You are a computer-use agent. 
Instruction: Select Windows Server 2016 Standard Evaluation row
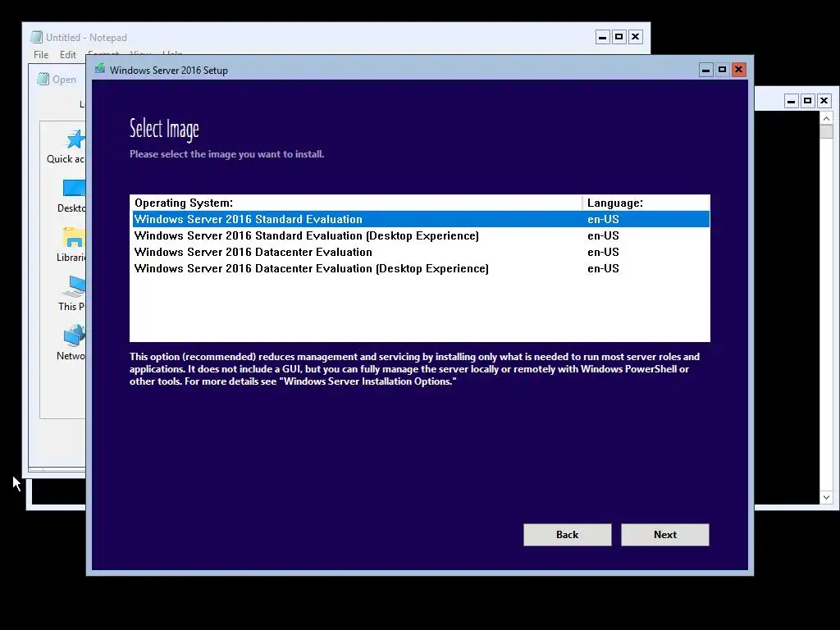(x=421, y=219)
